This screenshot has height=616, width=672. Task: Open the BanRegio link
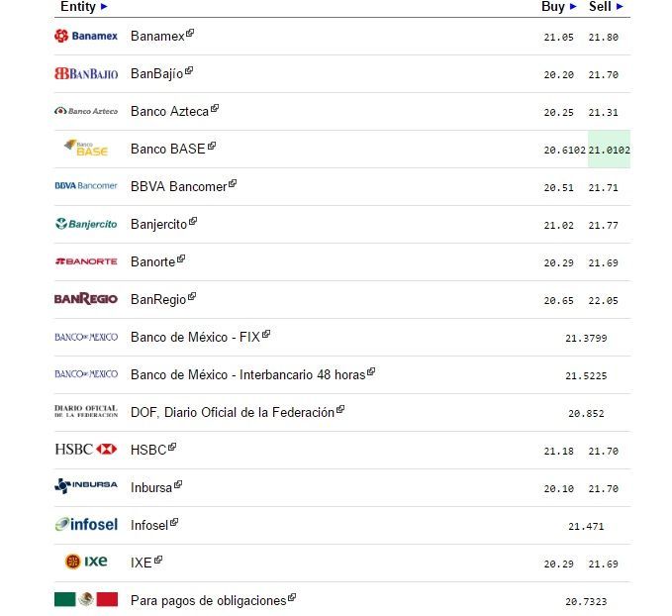click(x=156, y=299)
